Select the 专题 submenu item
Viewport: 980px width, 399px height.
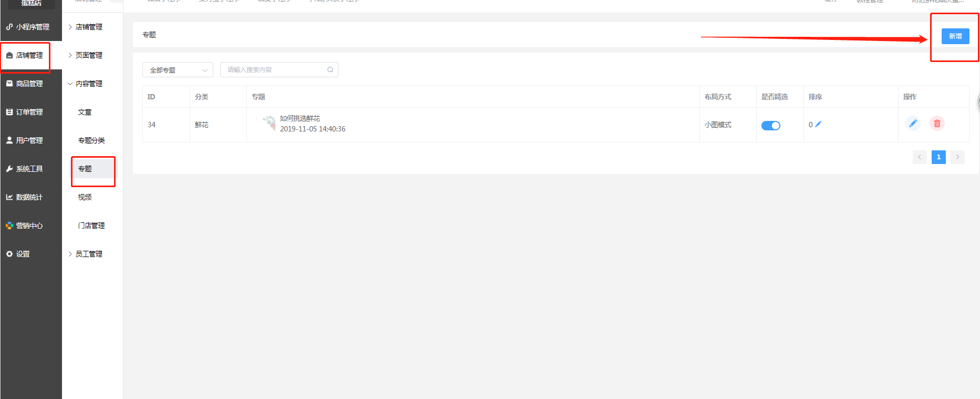point(94,169)
